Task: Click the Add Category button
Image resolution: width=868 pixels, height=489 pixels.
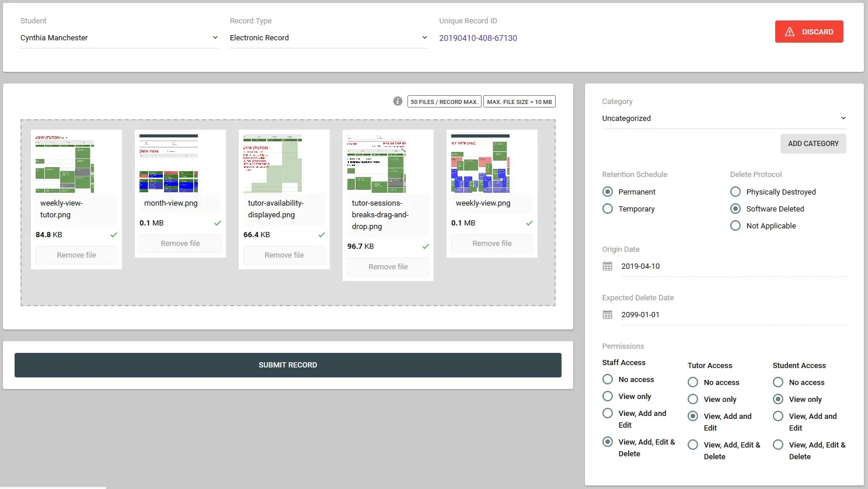Action: click(813, 144)
